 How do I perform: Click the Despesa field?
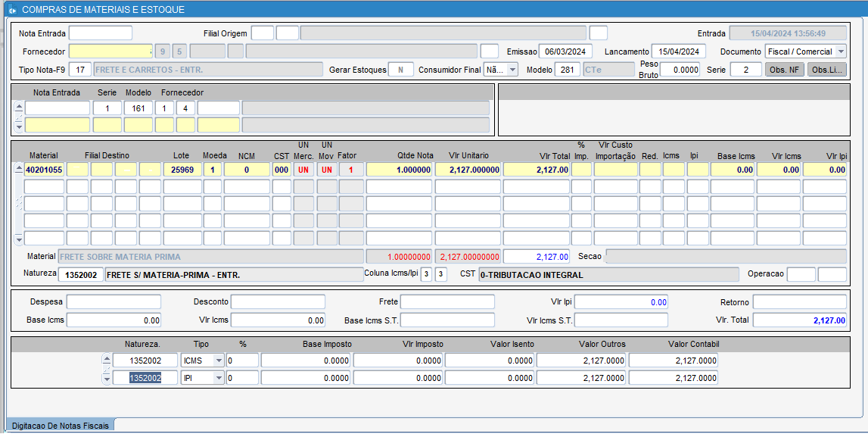click(x=114, y=302)
